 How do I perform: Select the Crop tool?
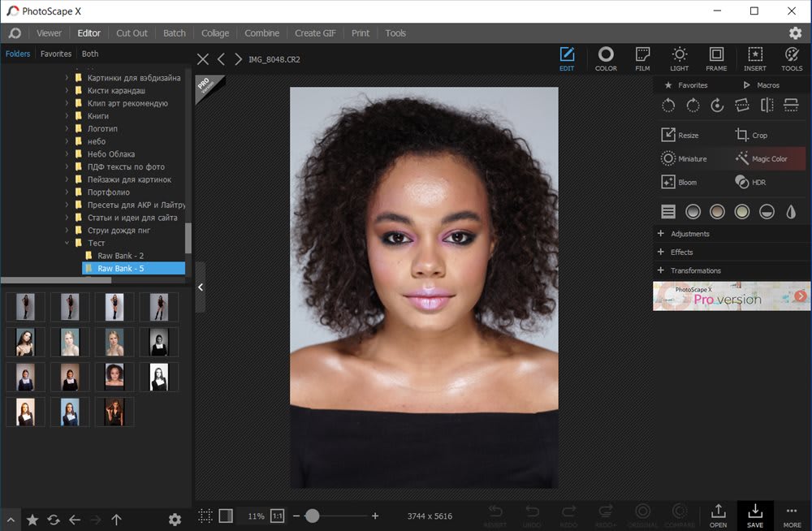pyautogui.click(x=751, y=136)
